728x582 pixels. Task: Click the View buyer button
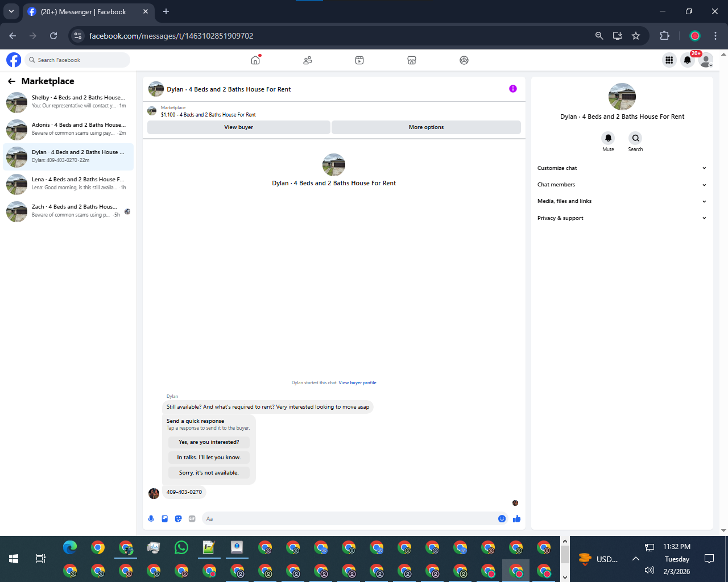point(238,127)
